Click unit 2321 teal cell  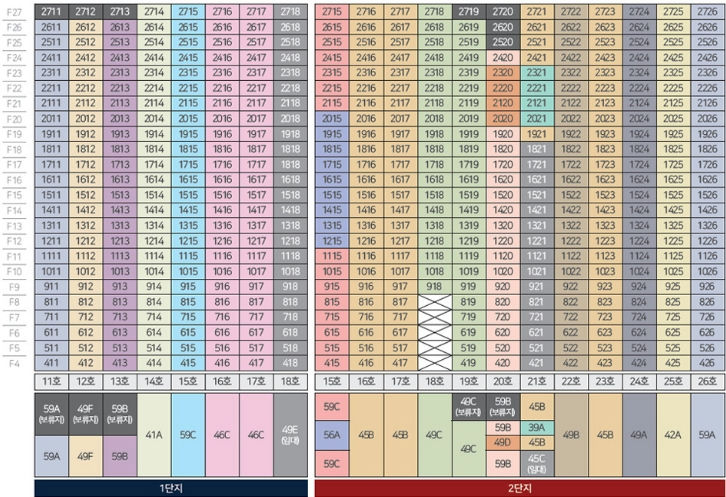pos(537,73)
